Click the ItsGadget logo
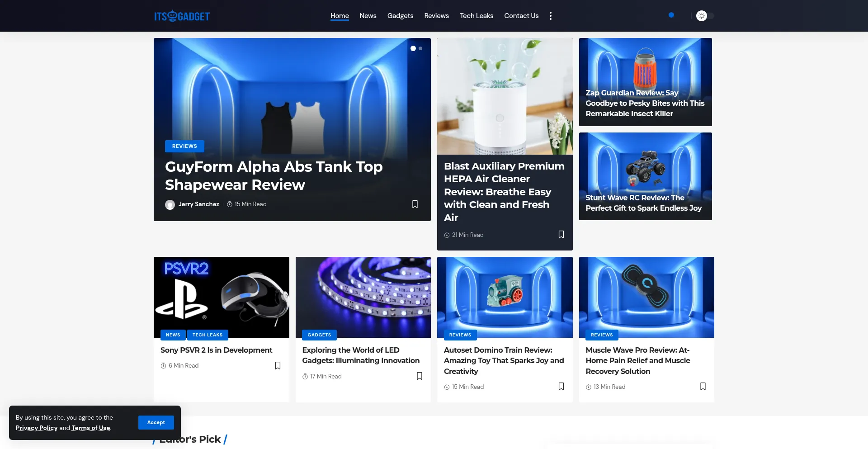Screen dimensions: 868x449 click(x=182, y=16)
